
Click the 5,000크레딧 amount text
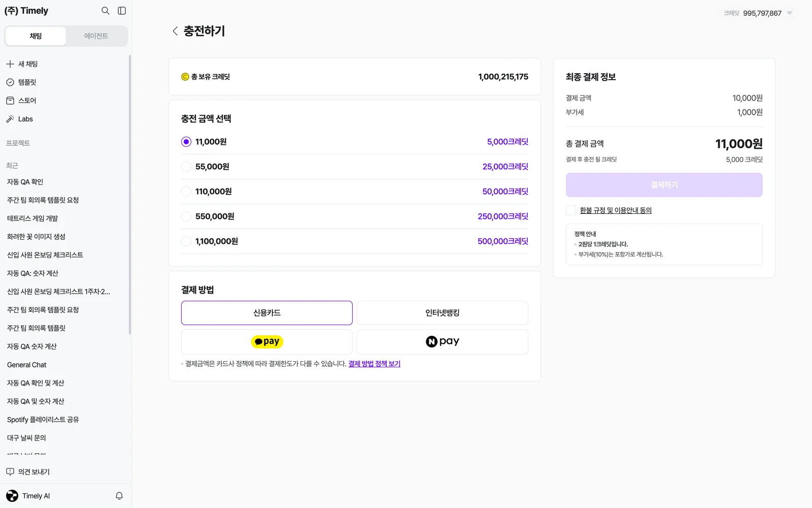tap(507, 142)
